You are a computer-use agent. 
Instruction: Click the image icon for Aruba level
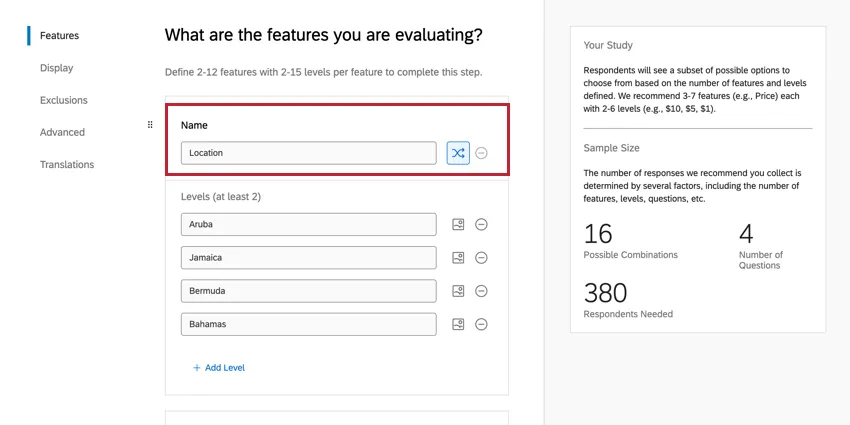click(458, 225)
